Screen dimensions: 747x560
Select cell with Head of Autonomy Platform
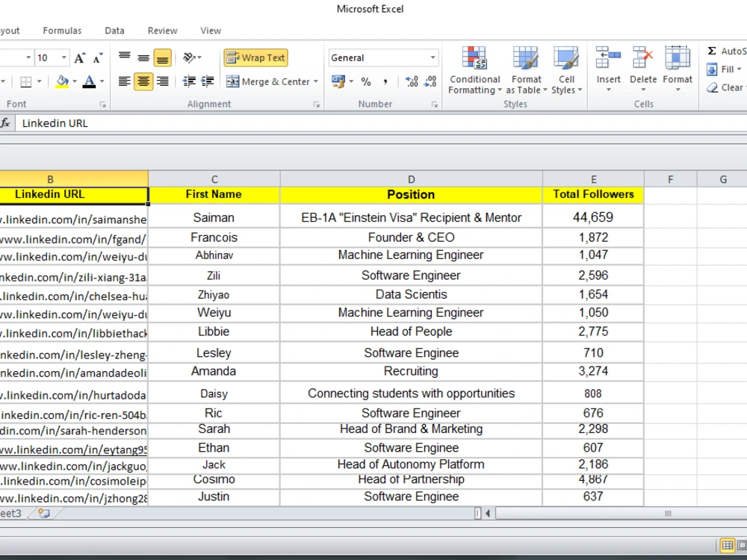click(411, 464)
